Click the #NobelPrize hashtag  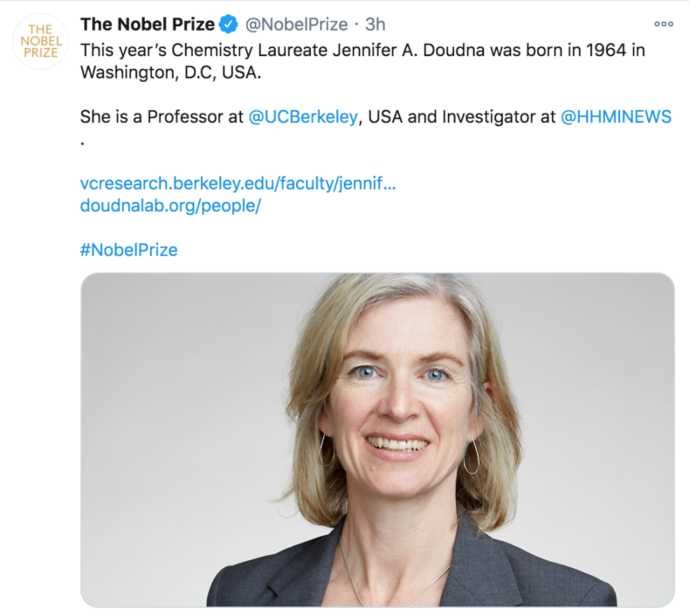(x=129, y=250)
